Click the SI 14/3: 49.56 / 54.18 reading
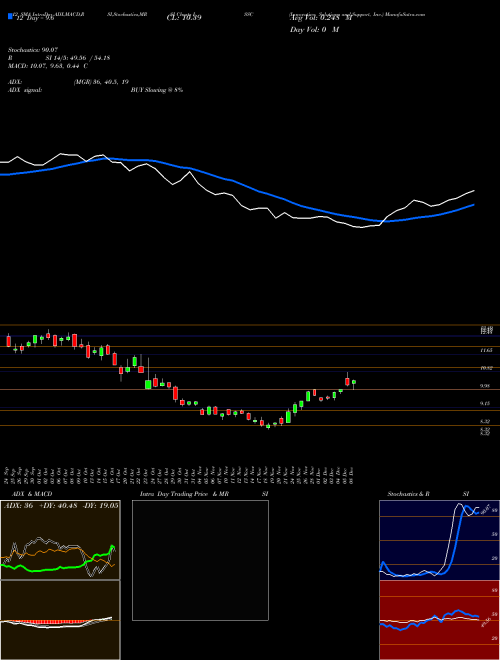 [x=78, y=58]
